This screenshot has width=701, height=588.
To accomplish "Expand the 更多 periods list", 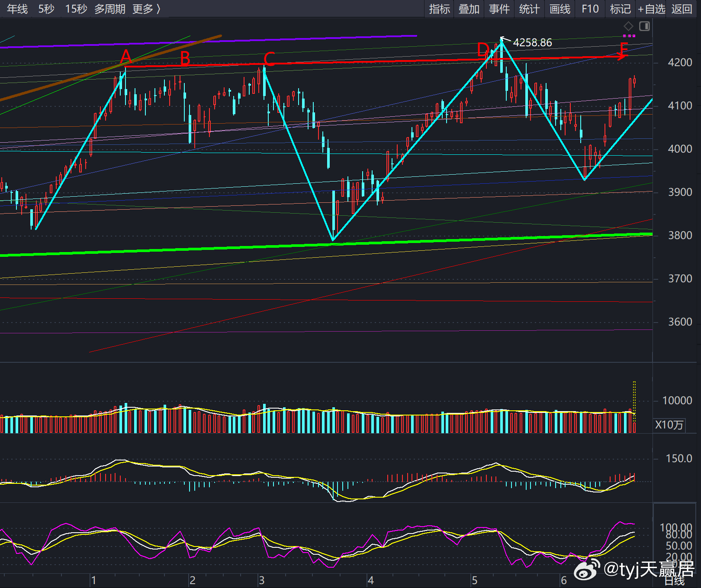I will [147, 9].
